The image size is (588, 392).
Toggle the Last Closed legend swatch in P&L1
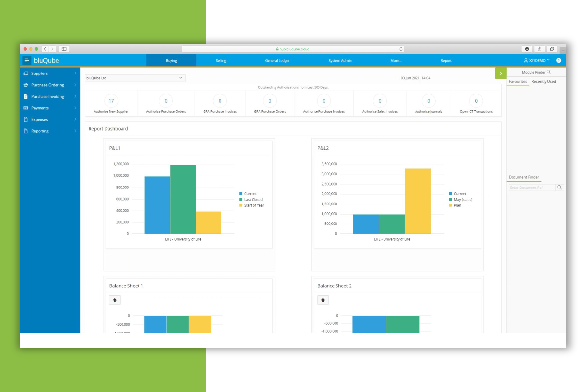[241, 200]
